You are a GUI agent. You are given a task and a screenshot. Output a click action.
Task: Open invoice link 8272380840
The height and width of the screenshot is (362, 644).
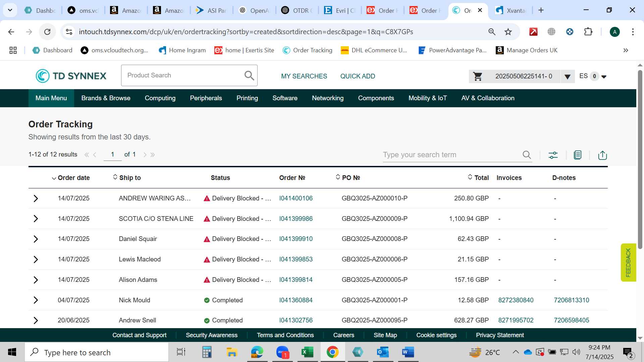[x=516, y=300]
